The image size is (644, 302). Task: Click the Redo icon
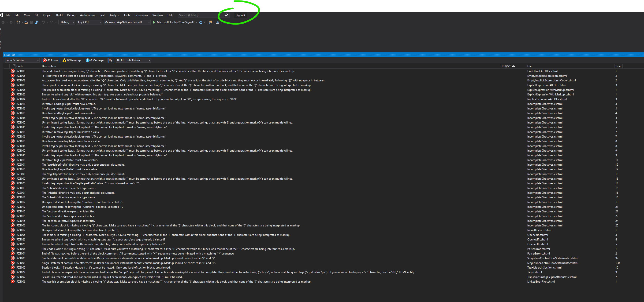(52, 22)
